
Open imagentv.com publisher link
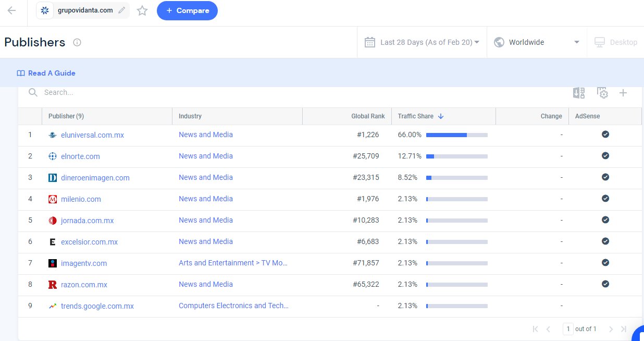tap(84, 263)
